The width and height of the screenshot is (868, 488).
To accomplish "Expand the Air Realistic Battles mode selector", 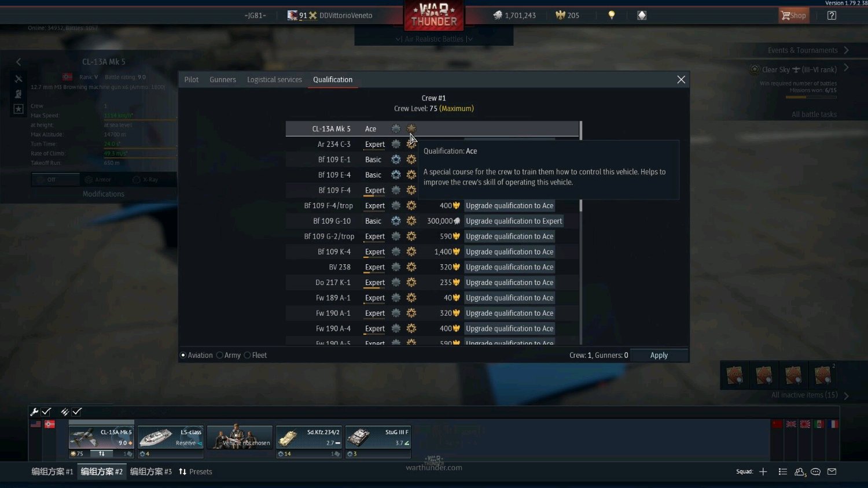I will pos(434,39).
